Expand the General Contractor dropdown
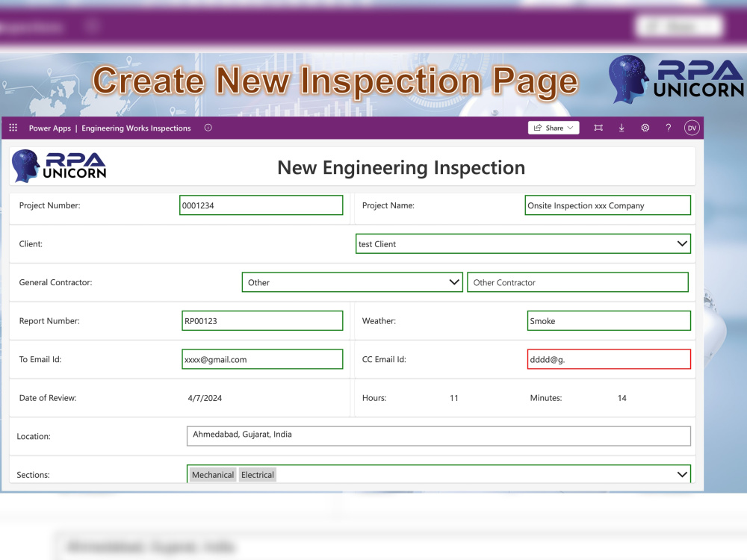This screenshot has width=747, height=560. [352, 282]
